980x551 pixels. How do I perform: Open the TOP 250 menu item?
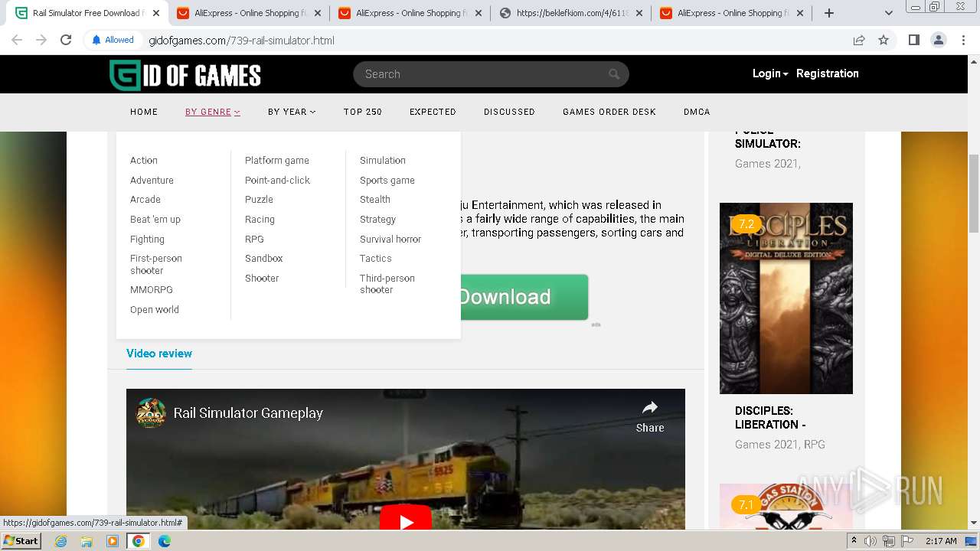click(363, 112)
